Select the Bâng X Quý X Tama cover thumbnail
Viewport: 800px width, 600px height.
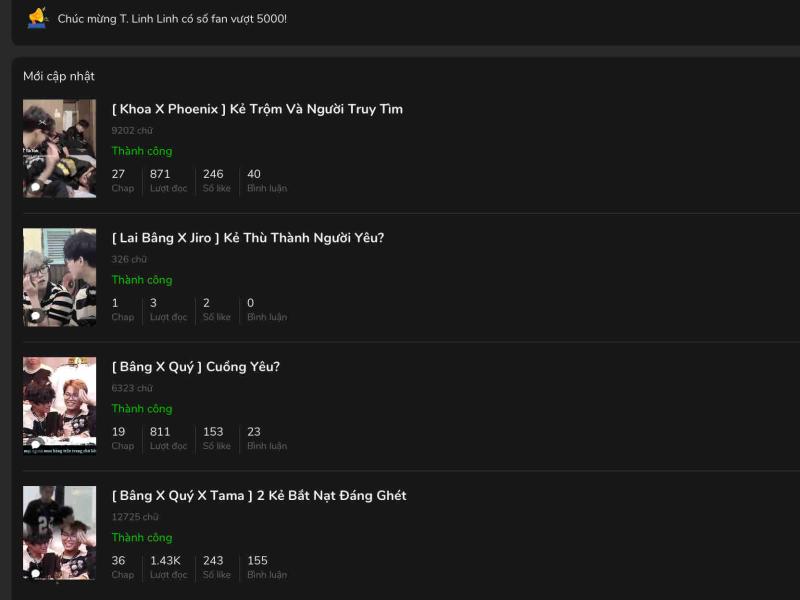[60, 533]
